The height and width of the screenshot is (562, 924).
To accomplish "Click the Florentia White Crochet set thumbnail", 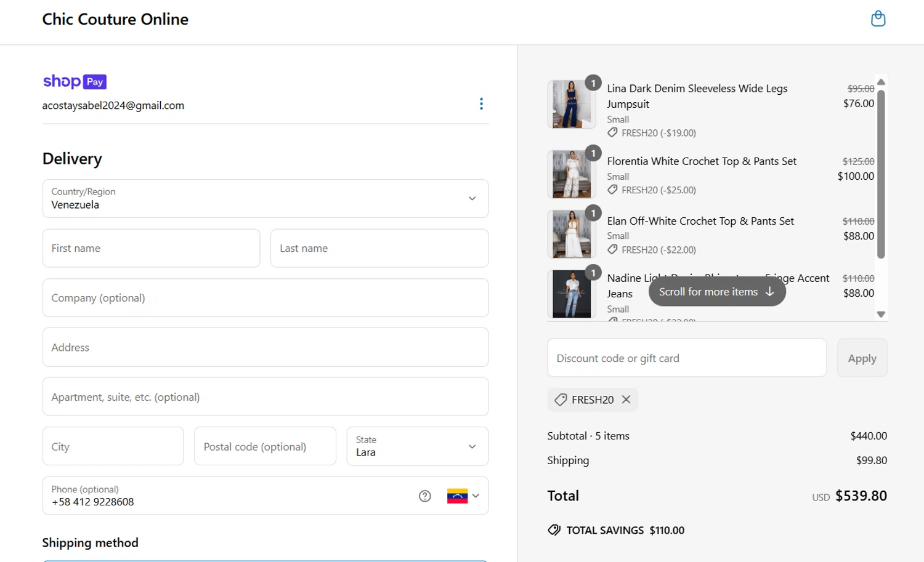I will coord(572,174).
